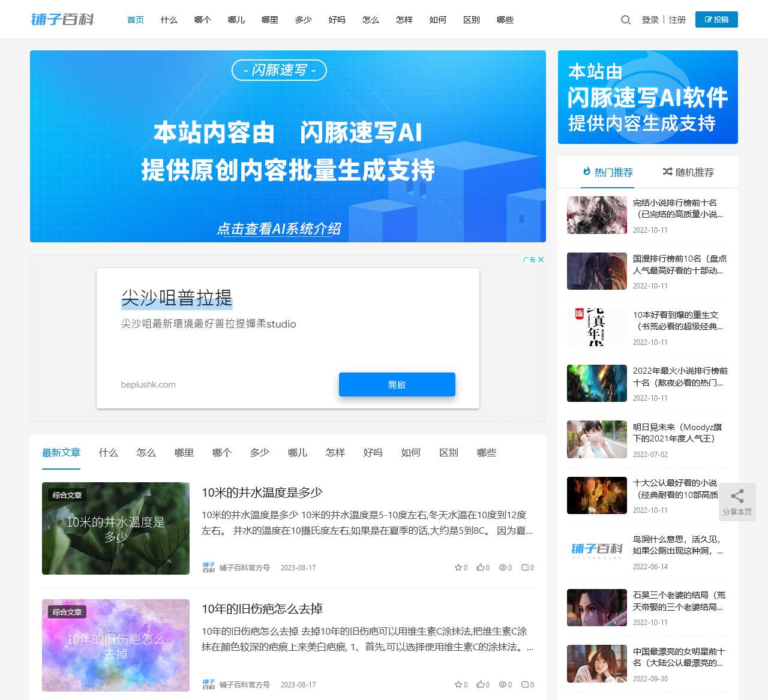Click thumbnail beside 完结小说排行榜前十名
The height and width of the screenshot is (700, 768).
[x=597, y=215]
